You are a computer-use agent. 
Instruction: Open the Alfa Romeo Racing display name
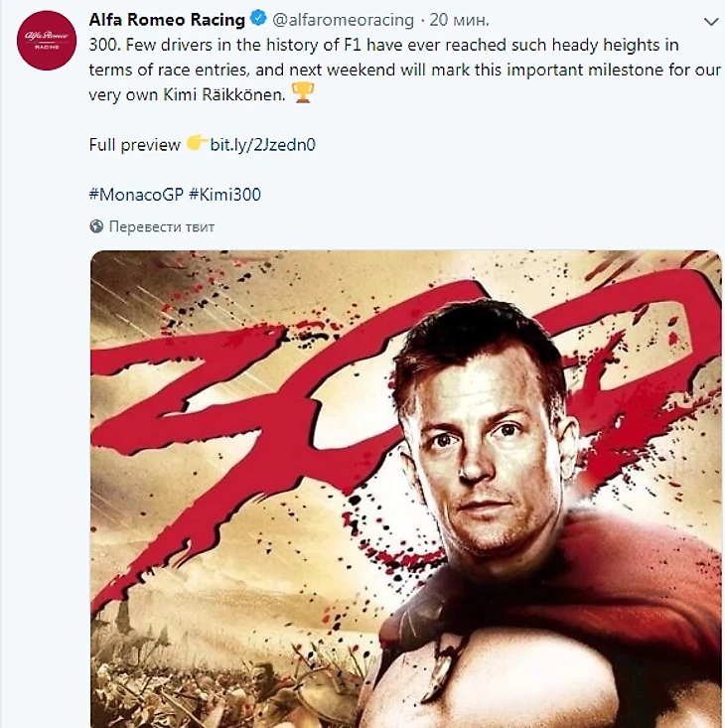point(167,18)
